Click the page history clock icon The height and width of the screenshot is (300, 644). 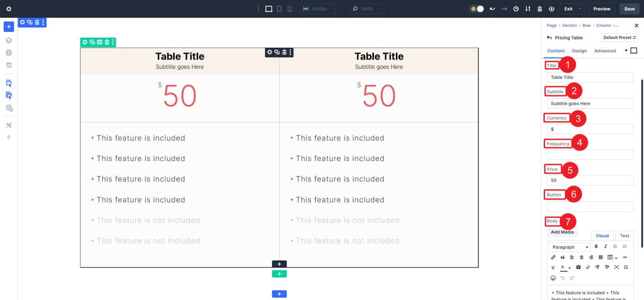click(516, 8)
